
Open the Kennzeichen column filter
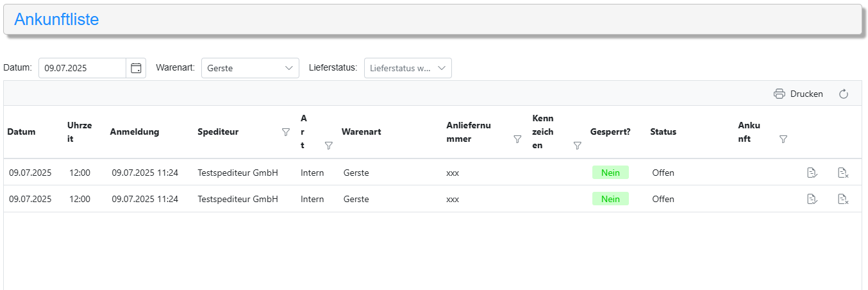pos(577,146)
